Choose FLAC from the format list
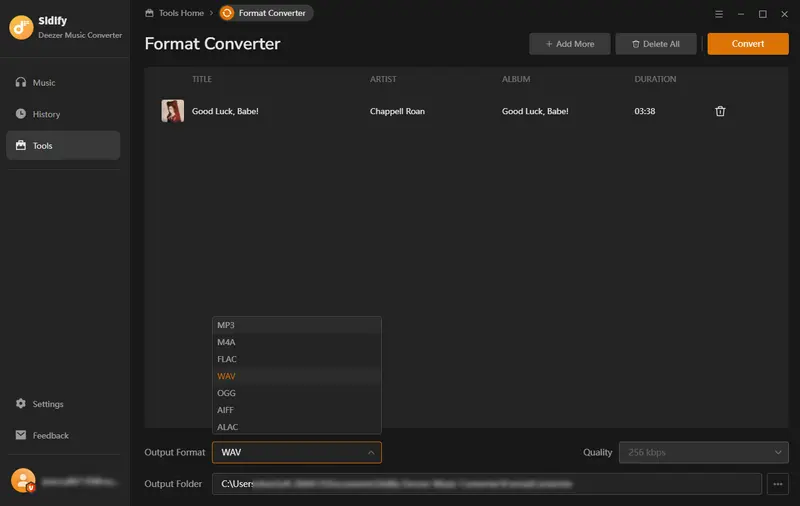800x506 pixels. point(296,359)
